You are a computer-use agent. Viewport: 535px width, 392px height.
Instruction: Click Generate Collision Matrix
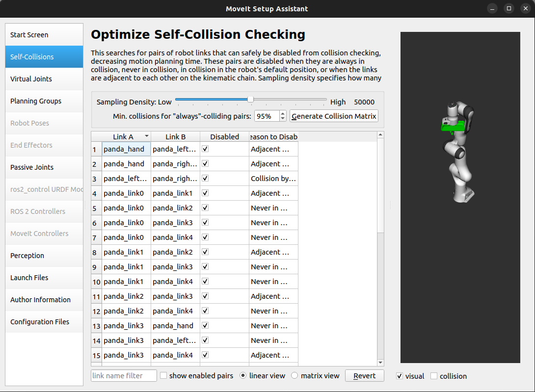(x=334, y=116)
